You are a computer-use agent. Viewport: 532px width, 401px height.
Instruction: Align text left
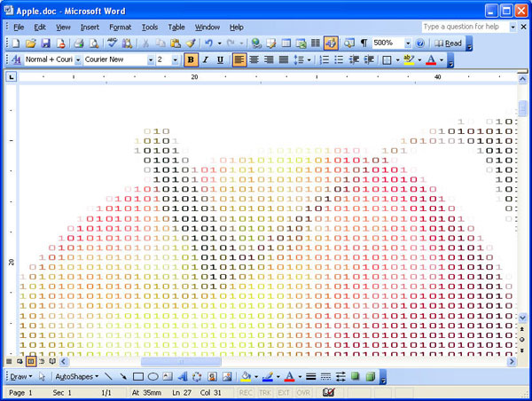[239, 59]
